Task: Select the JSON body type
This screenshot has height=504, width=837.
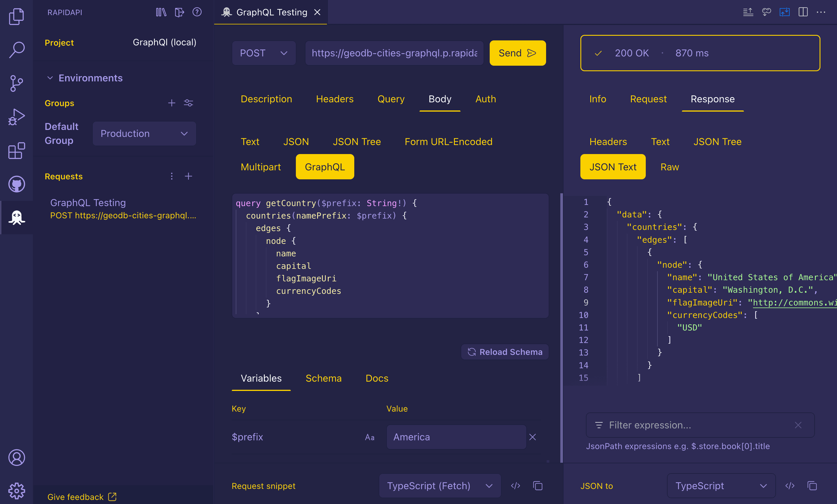Action: [x=296, y=142]
